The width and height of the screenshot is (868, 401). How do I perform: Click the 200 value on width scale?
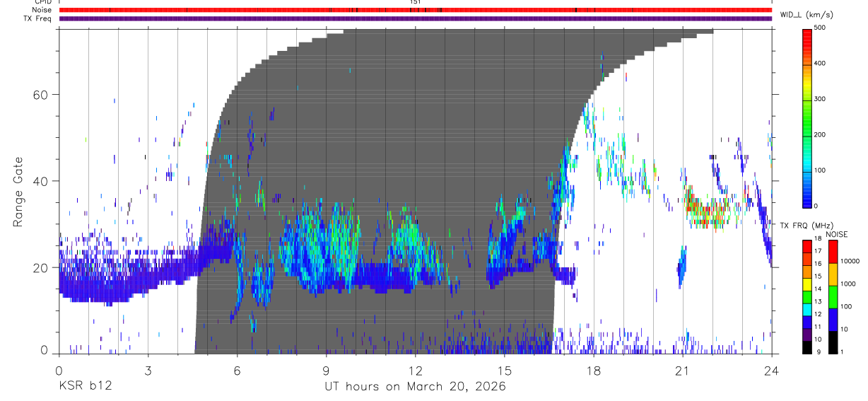click(x=820, y=134)
